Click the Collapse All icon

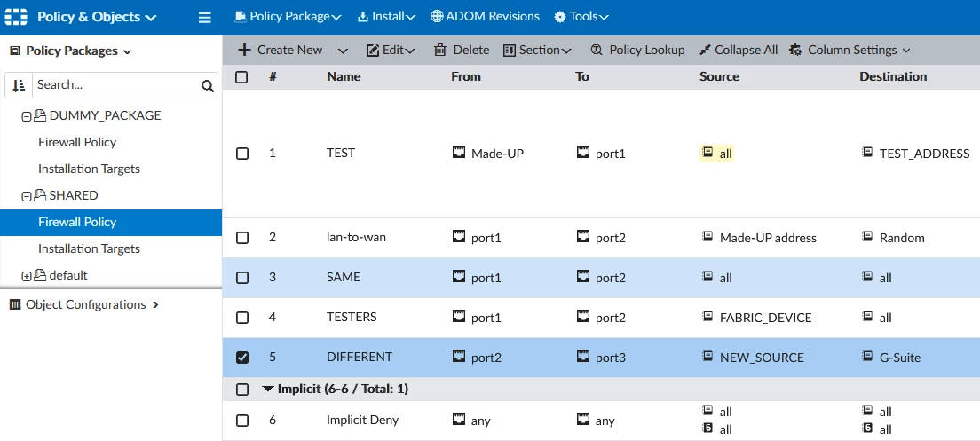pos(706,50)
